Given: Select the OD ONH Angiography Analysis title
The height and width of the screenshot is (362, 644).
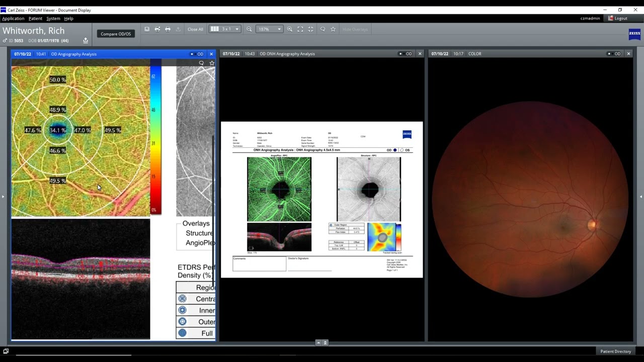Looking at the screenshot, I should pyautogui.click(x=287, y=54).
